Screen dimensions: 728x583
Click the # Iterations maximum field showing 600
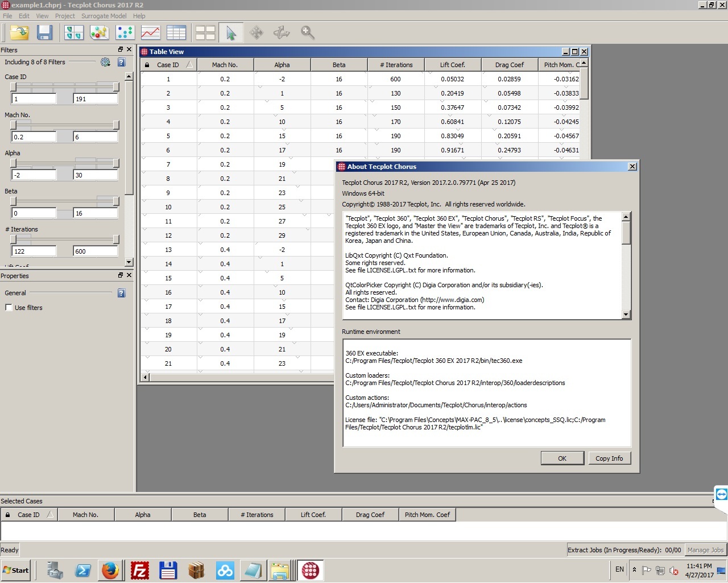[x=96, y=251]
